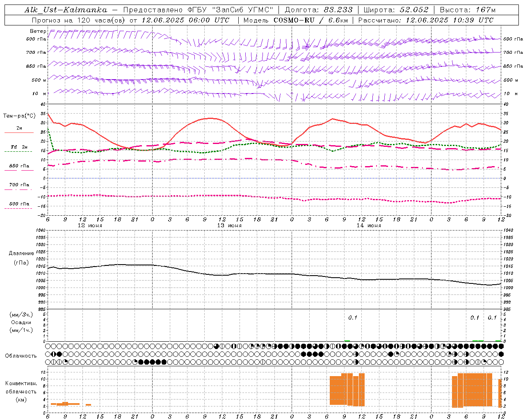Click the (мм/3ч.) precipitation unit label
This screenshot has height=420, width=525.
(21, 315)
